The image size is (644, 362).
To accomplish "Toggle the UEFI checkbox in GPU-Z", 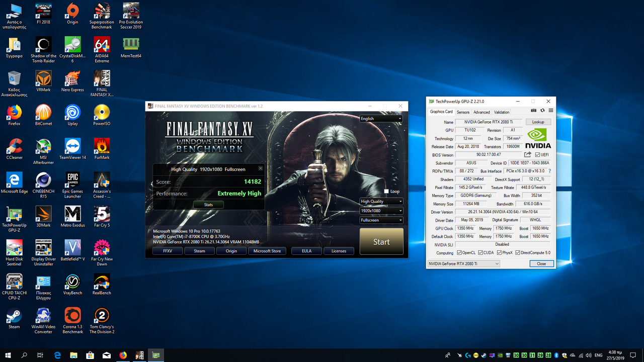I will (538, 155).
